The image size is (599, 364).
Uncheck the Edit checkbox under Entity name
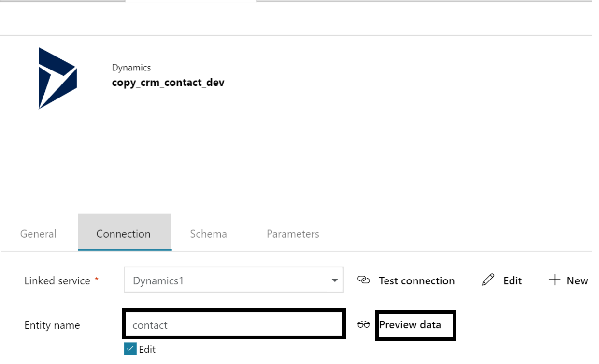[x=130, y=349]
